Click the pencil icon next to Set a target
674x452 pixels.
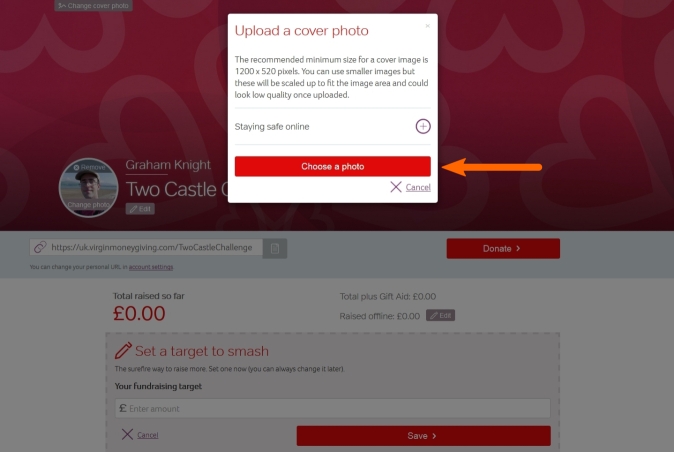(123, 351)
